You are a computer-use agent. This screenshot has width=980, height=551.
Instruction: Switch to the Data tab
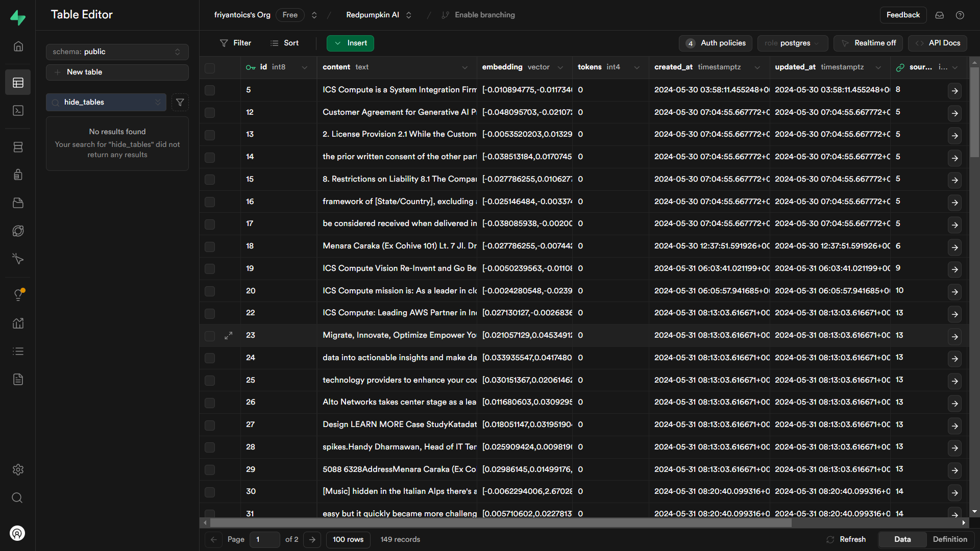click(x=902, y=540)
